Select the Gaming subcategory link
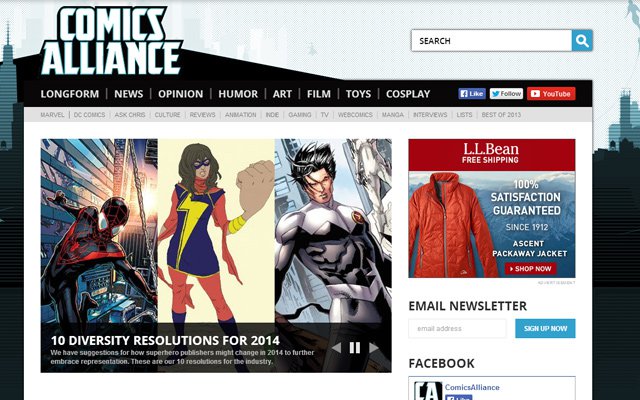Image resolution: width=640 pixels, height=400 pixels. tap(300, 115)
